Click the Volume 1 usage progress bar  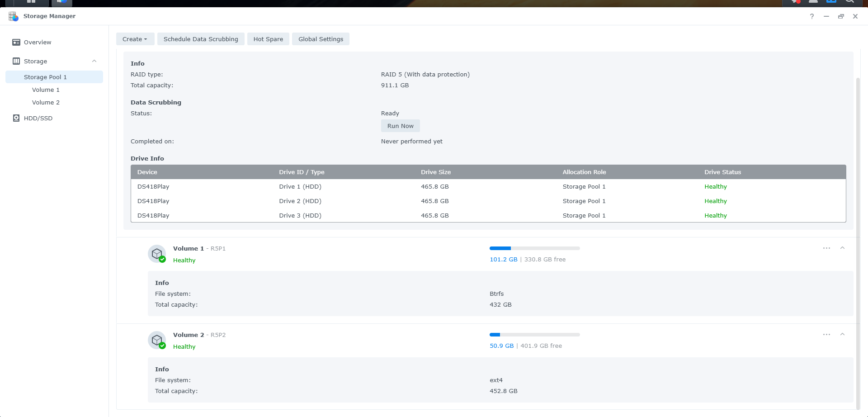(x=534, y=248)
